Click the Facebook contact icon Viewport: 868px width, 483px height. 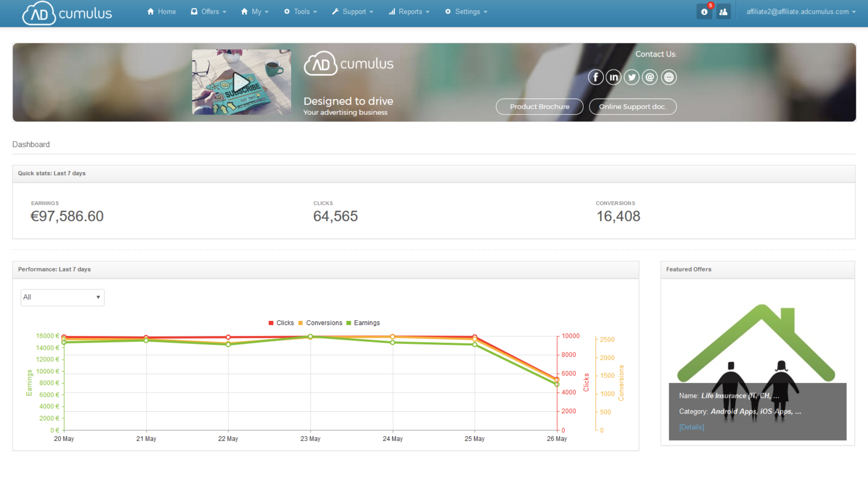pos(595,77)
